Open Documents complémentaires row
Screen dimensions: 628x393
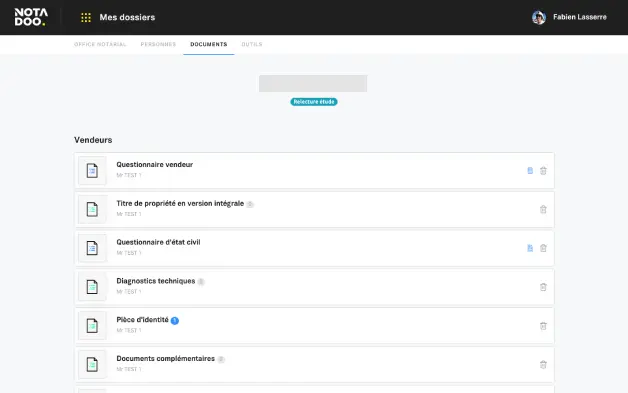pyautogui.click(x=314, y=365)
